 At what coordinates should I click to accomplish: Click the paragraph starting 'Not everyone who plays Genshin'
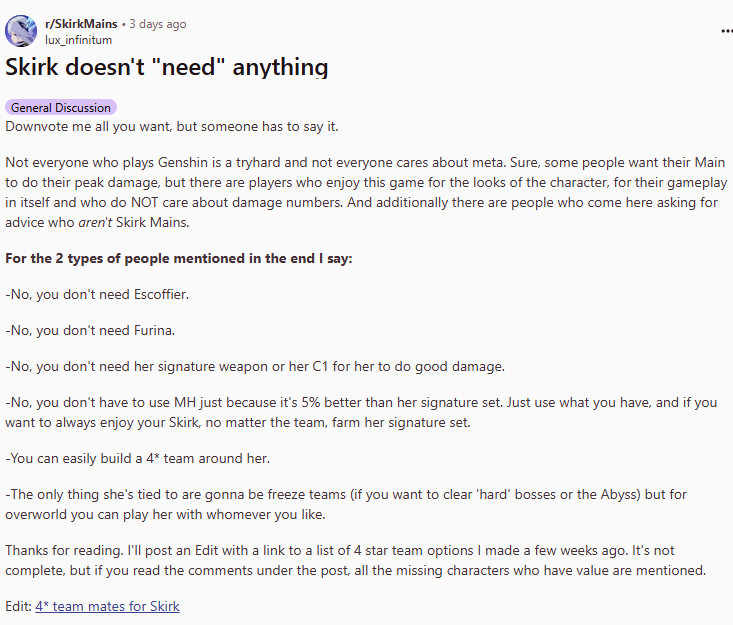click(x=366, y=192)
